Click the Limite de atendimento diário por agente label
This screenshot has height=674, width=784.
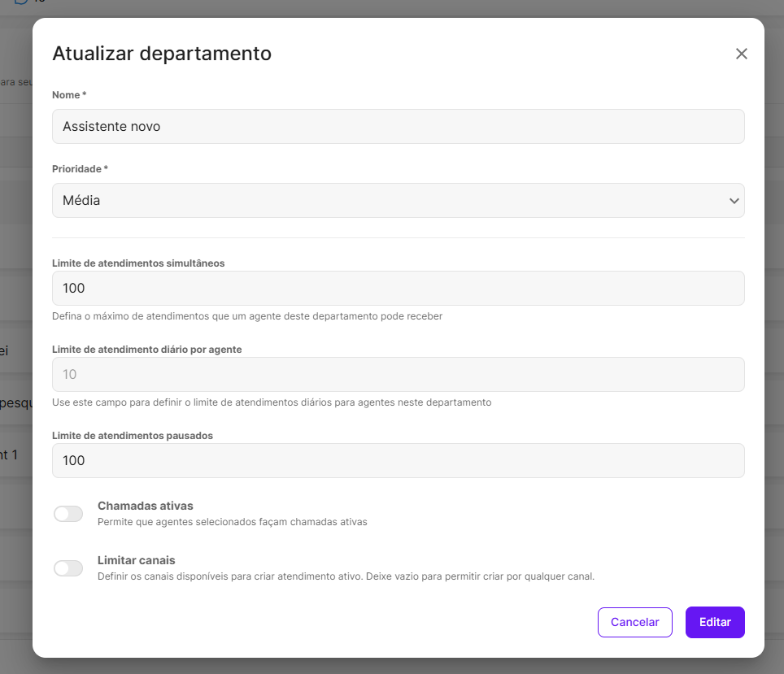pyautogui.click(x=146, y=350)
